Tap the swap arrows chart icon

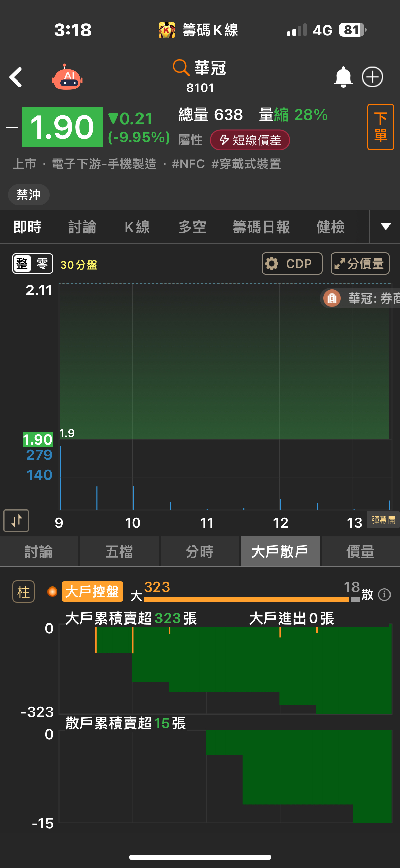point(16,521)
